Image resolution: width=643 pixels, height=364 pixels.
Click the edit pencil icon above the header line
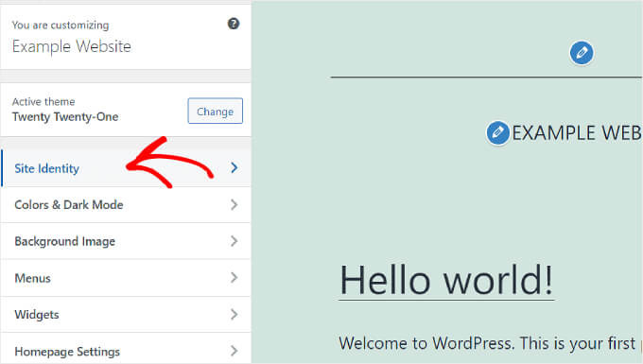(x=582, y=53)
